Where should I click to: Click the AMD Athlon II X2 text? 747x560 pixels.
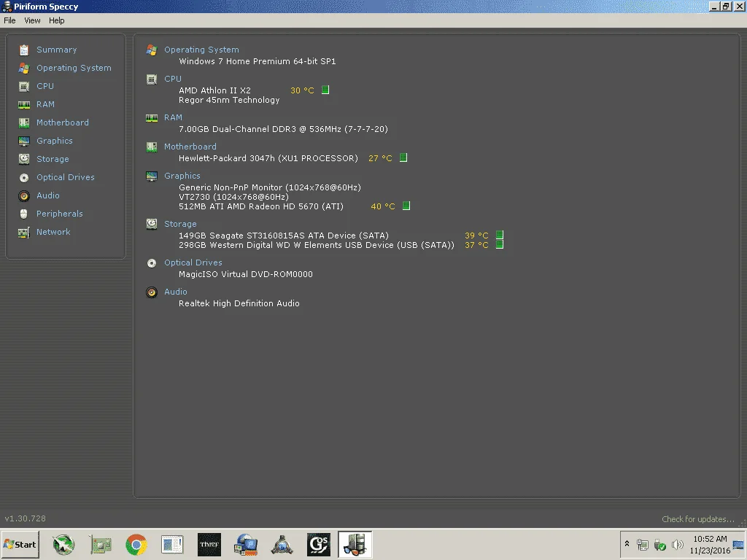[214, 90]
